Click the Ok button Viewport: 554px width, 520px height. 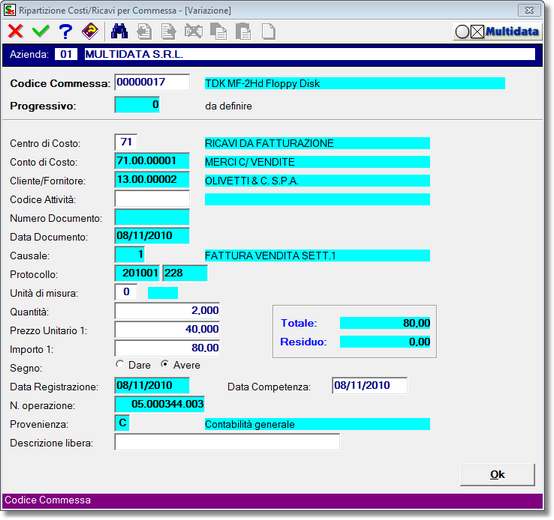coord(497,474)
